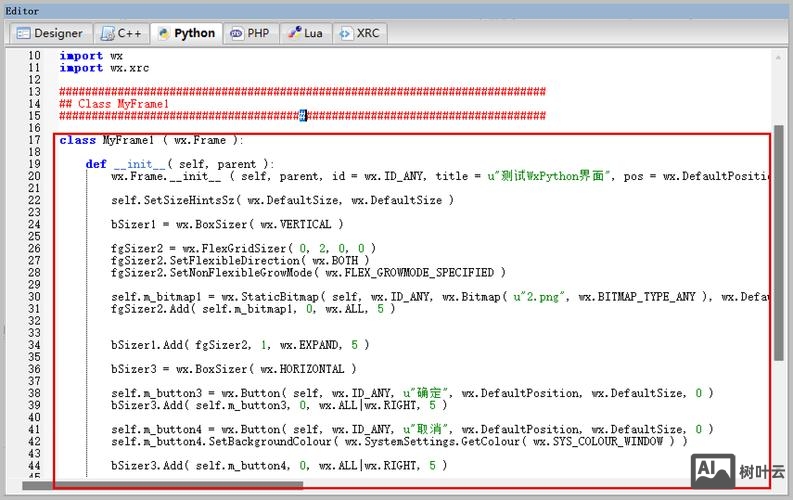The width and height of the screenshot is (793, 500).
Task: Place cursor on the m_button3 wx.Button line
Action: pos(400,394)
